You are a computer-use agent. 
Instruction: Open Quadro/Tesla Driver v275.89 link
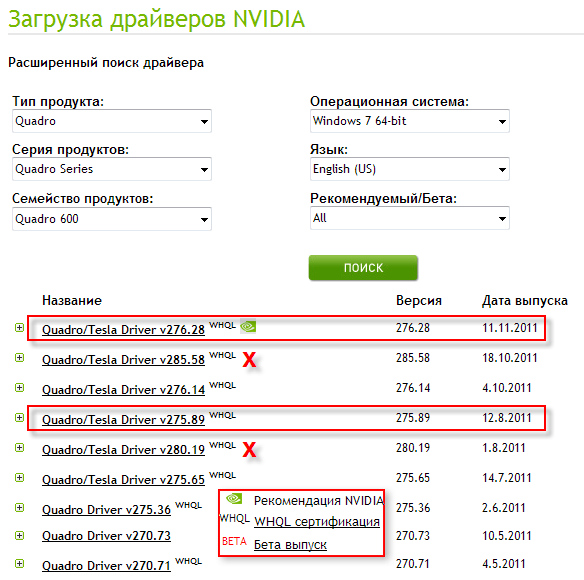(x=123, y=420)
